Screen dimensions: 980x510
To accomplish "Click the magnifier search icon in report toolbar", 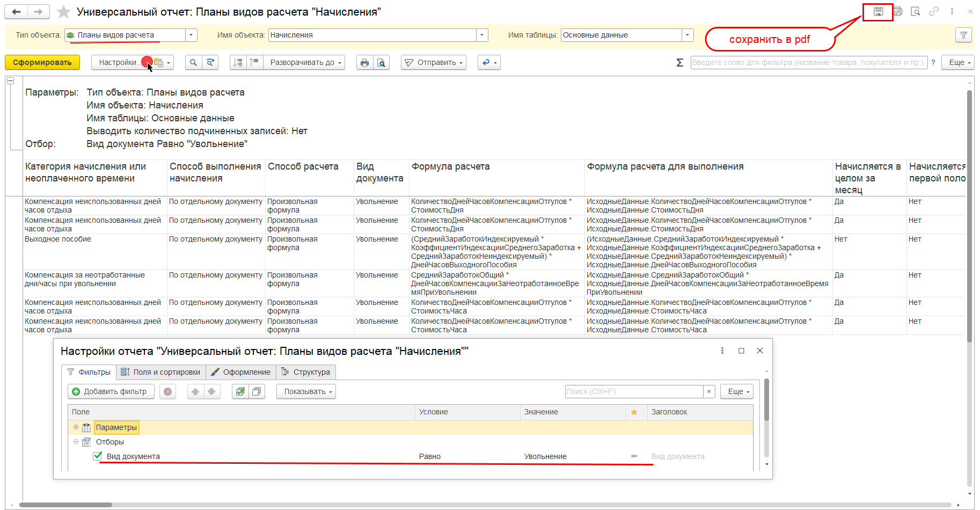I will (x=193, y=63).
